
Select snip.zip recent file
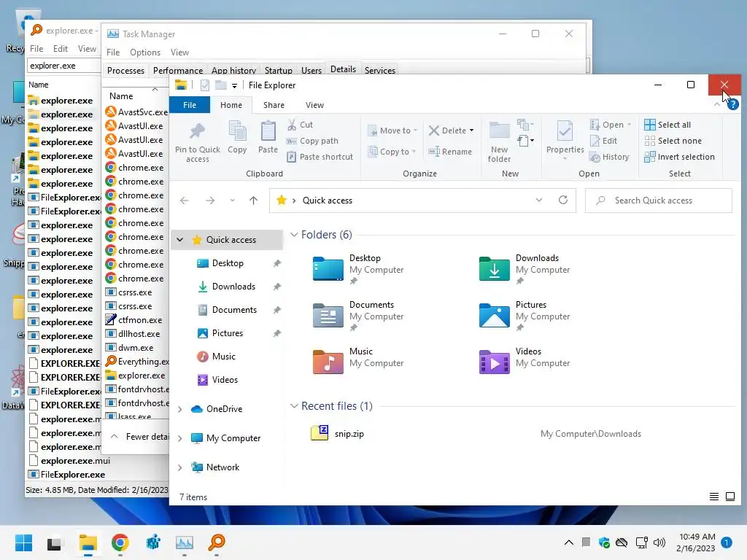pos(349,433)
